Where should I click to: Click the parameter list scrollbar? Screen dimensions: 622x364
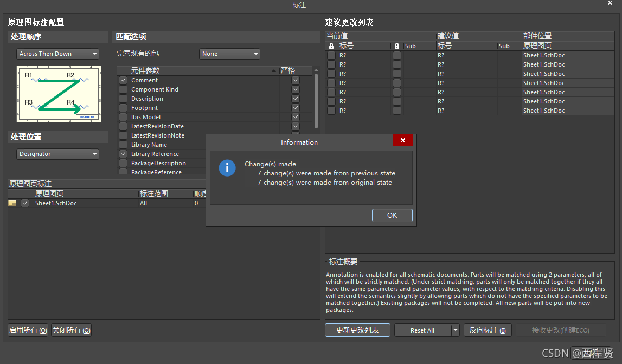coord(316,101)
